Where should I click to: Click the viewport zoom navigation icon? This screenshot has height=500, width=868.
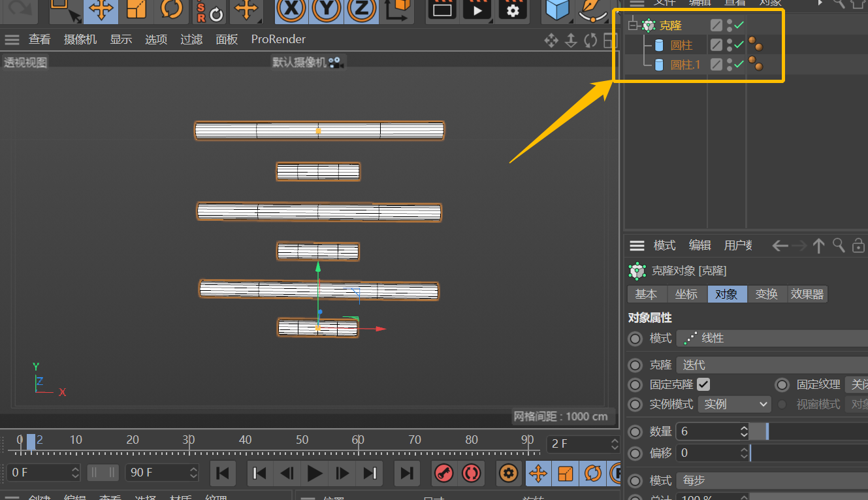coord(571,41)
